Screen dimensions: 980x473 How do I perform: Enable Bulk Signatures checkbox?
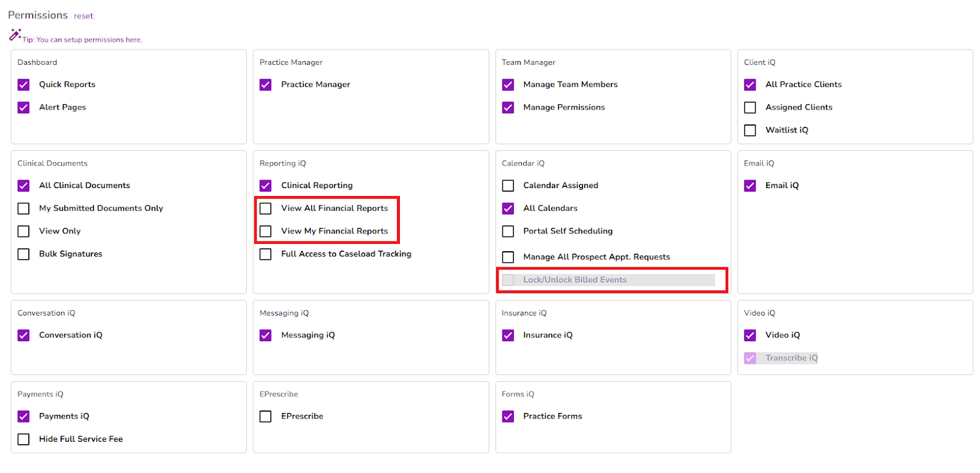click(23, 254)
